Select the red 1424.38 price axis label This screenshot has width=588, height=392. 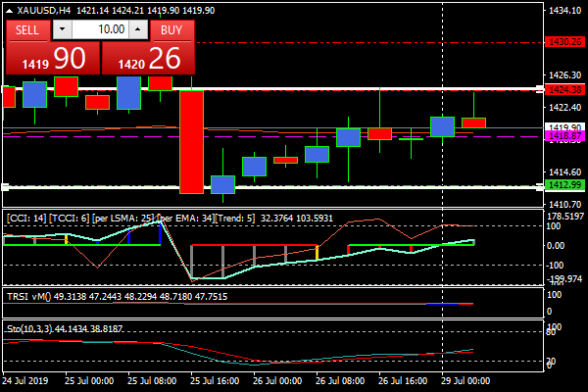[565, 89]
